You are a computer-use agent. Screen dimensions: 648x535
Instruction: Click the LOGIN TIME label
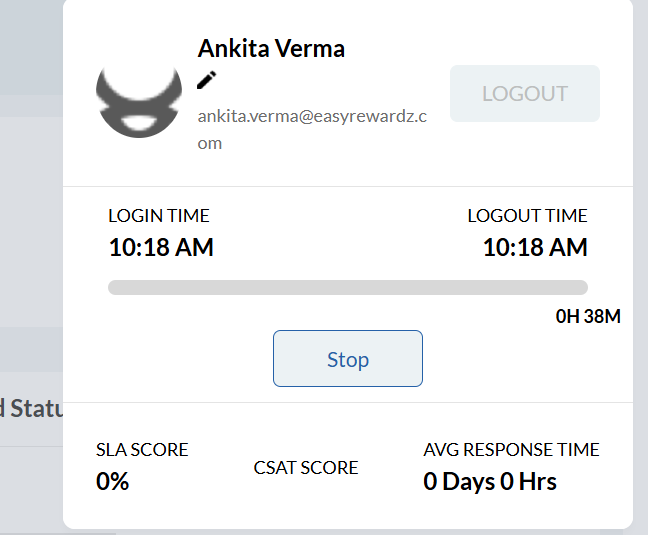(159, 216)
